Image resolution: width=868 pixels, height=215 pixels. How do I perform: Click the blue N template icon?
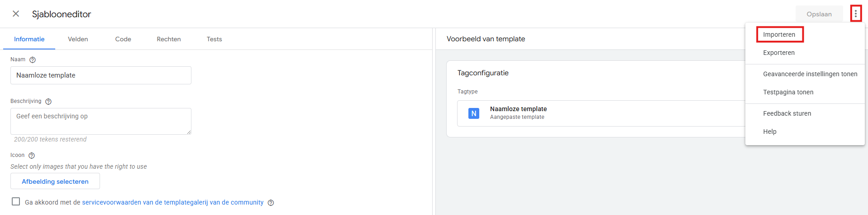[x=473, y=113]
